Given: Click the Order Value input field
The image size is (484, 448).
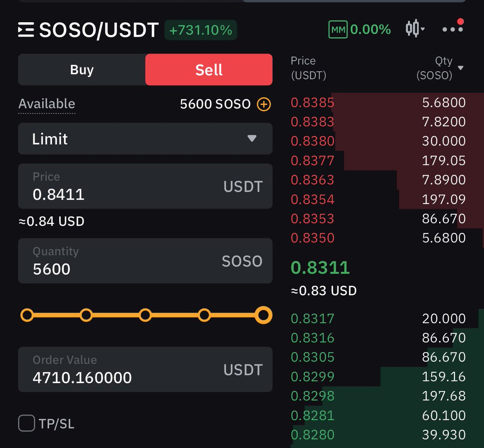Looking at the screenshot, I should [145, 369].
